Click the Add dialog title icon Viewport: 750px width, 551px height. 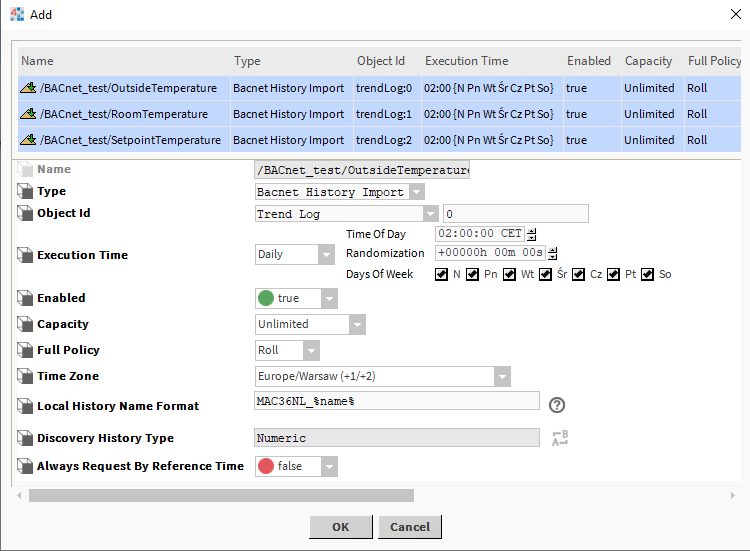coord(17,15)
